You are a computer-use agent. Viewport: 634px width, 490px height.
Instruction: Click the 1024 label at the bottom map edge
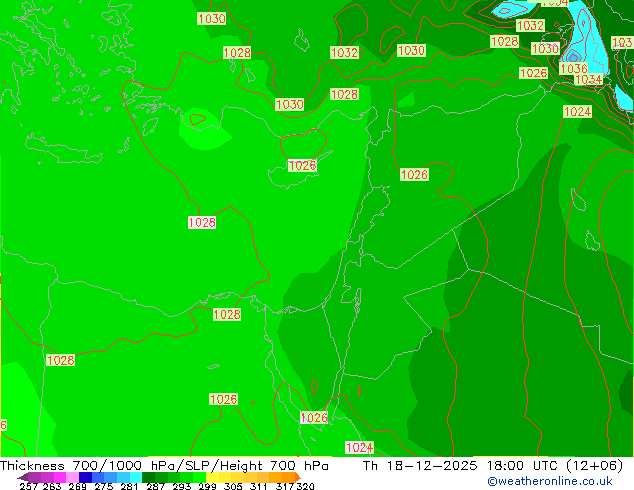coord(359,448)
